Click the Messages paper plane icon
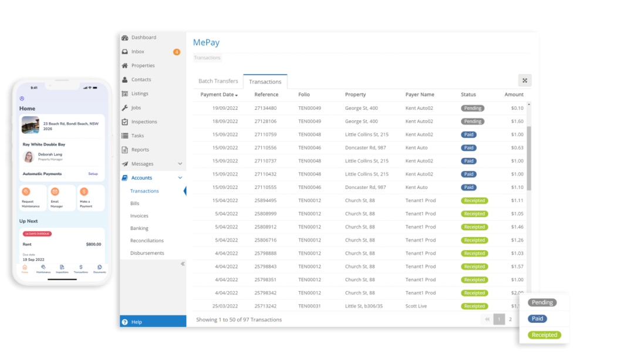Screen dimensions: 634x364 126,164
